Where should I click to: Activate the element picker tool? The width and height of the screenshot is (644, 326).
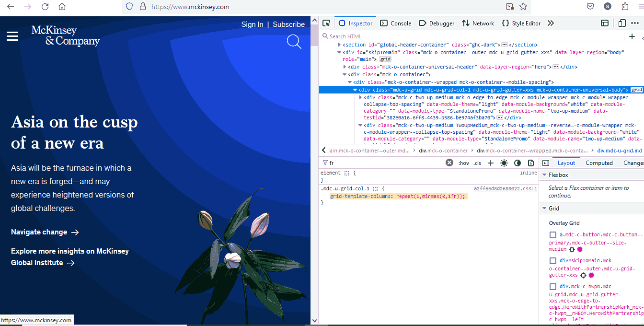coord(326,23)
